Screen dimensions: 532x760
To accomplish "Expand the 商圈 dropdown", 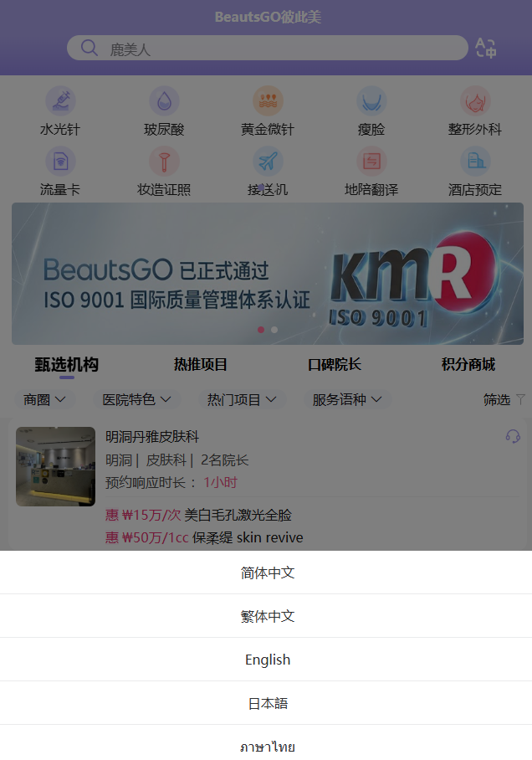I will pyautogui.click(x=44, y=399).
